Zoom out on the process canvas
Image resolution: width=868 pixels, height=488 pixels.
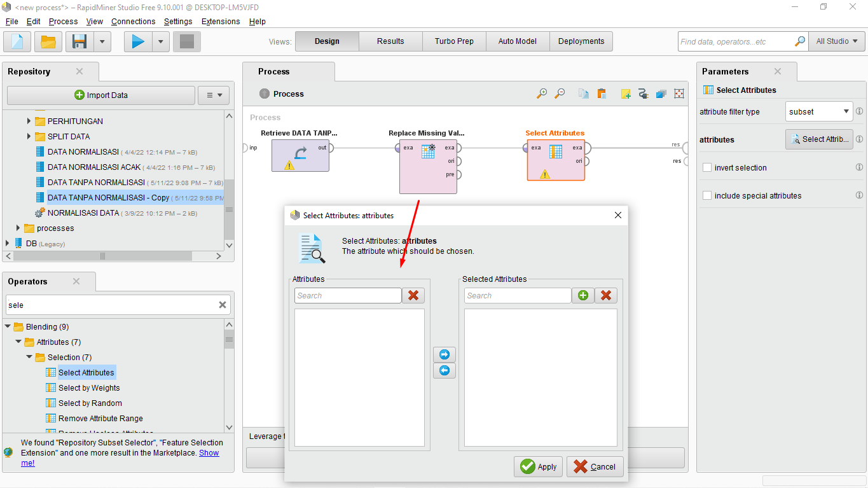tap(560, 94)
